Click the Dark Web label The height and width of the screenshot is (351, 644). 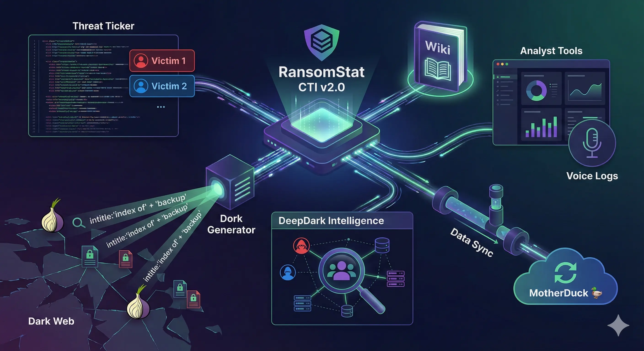[x=51, y=321]
